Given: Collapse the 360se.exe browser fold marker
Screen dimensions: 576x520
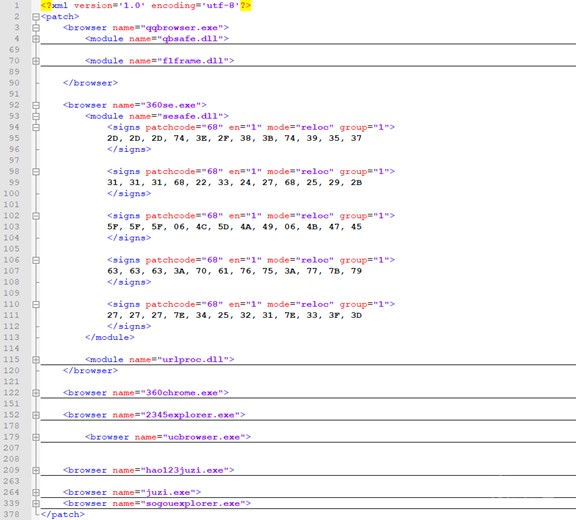Looking at the screenshot, I should pyautogui.click(x=36, y=105).
